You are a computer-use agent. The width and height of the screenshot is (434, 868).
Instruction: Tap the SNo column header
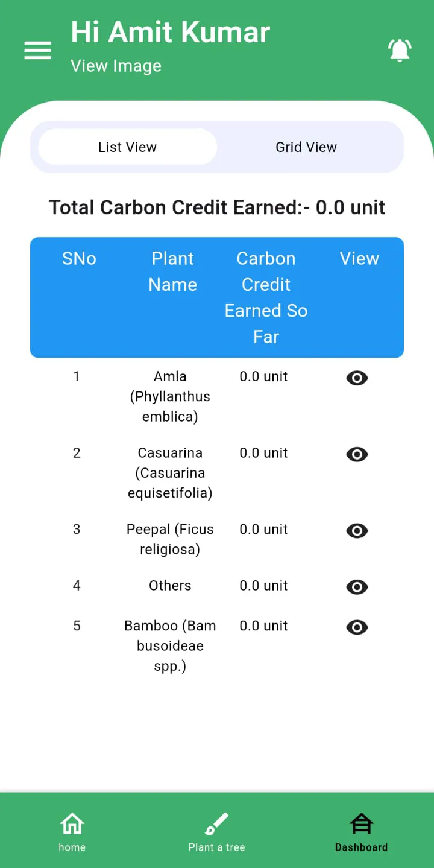pos(79,258)
